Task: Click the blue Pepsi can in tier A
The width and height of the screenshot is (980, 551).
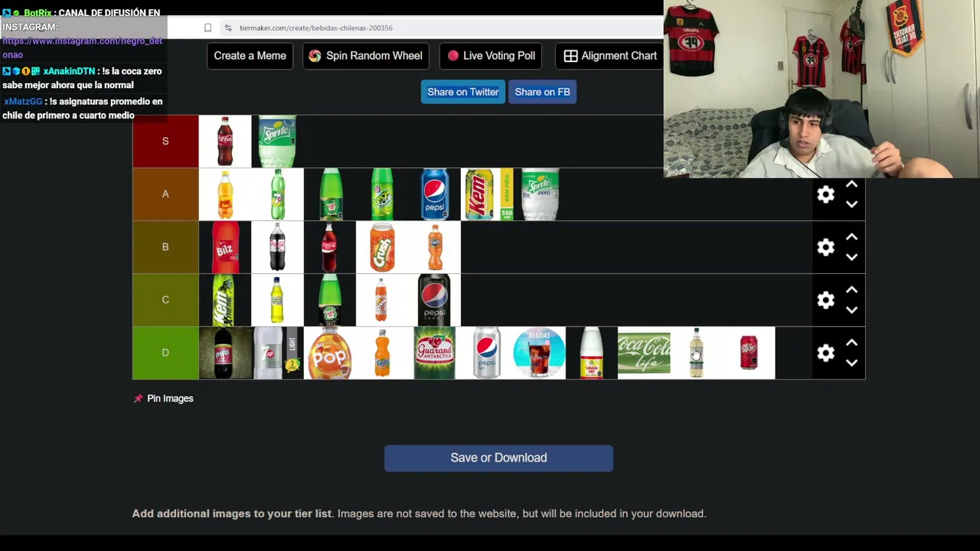Action: point(434,194)
